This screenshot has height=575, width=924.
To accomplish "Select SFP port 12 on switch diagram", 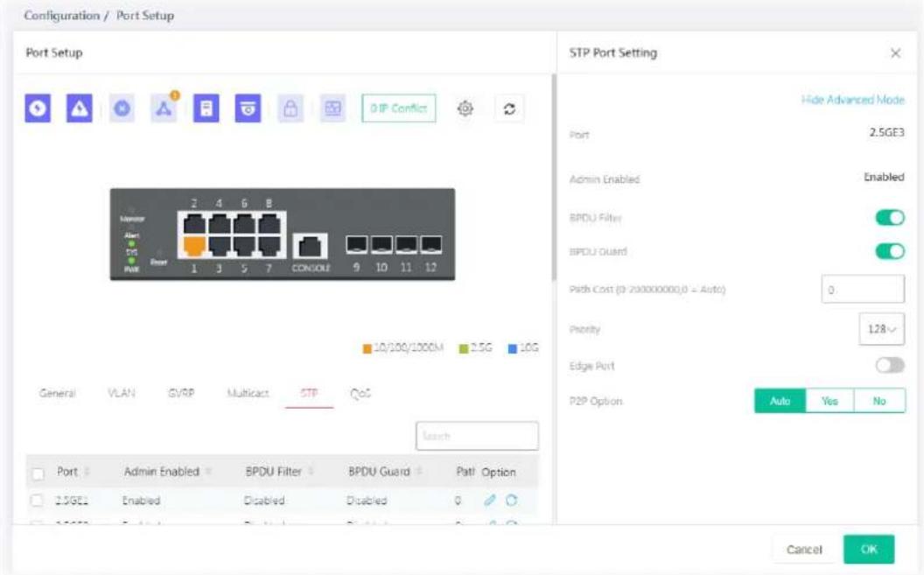I will click(430, 244).
